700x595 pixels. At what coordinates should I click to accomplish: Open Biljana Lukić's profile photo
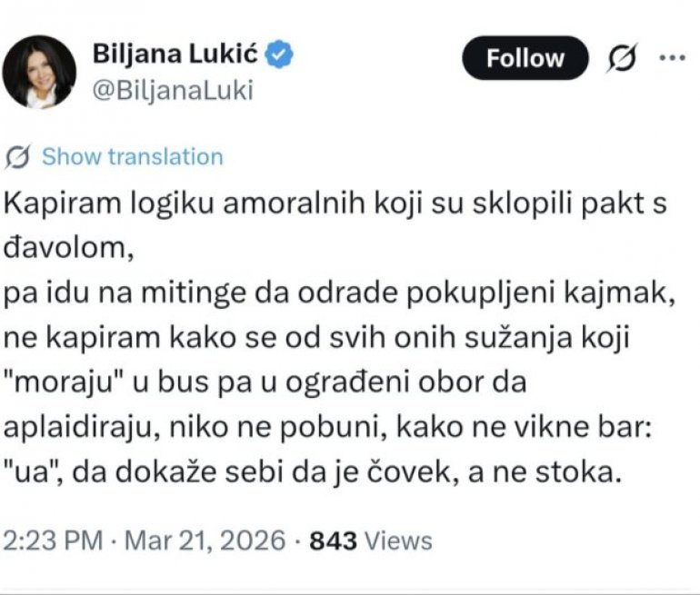click(x=39, y=71)
